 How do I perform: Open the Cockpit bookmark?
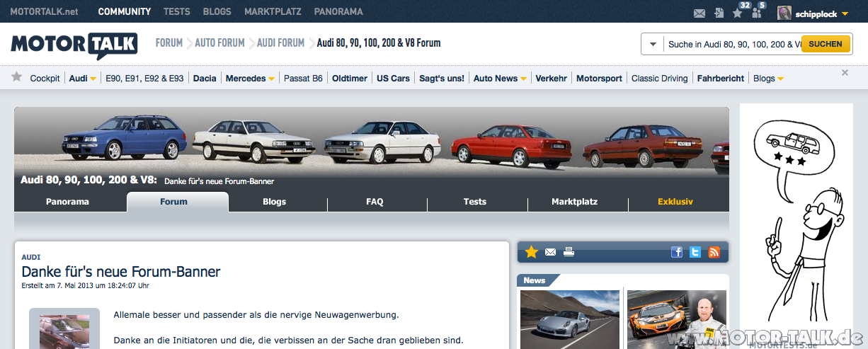point(45,79)
